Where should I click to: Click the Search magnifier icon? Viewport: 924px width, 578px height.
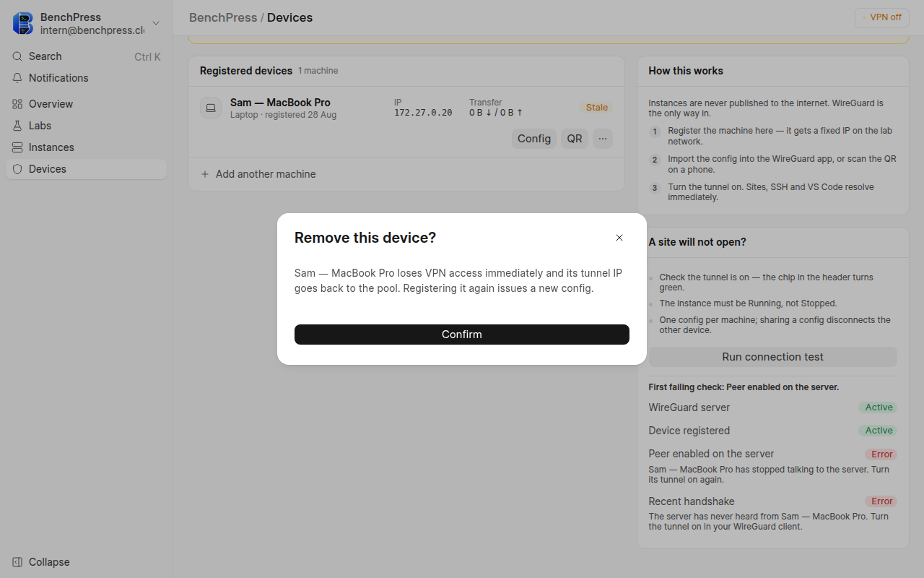point(17,56)
